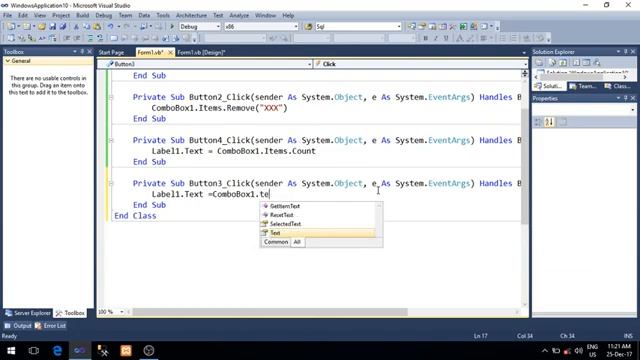
Task: Click the View Code icon in Solution Explorer
Action: tap(576, 62)
